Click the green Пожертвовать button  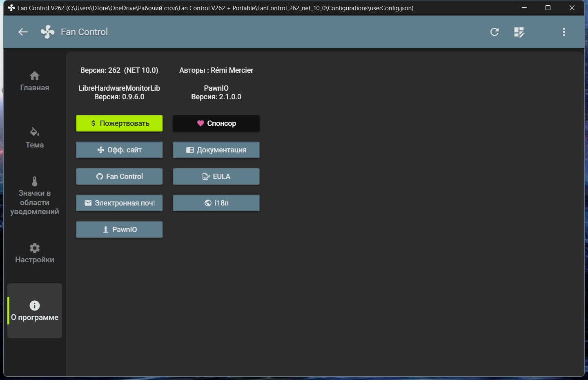pos(119,123)
